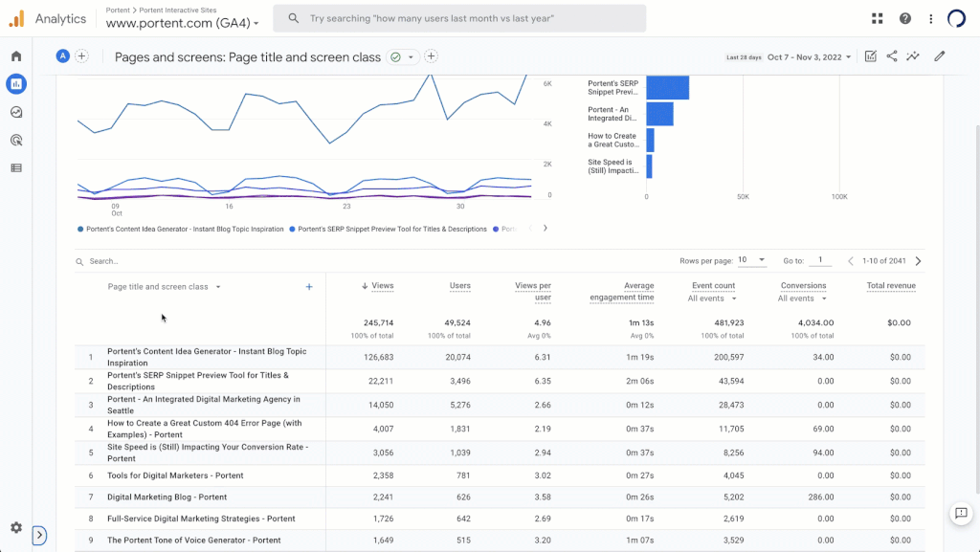Sort by Event count column header
Screen dimensions: 980x552
click(713, 285)
